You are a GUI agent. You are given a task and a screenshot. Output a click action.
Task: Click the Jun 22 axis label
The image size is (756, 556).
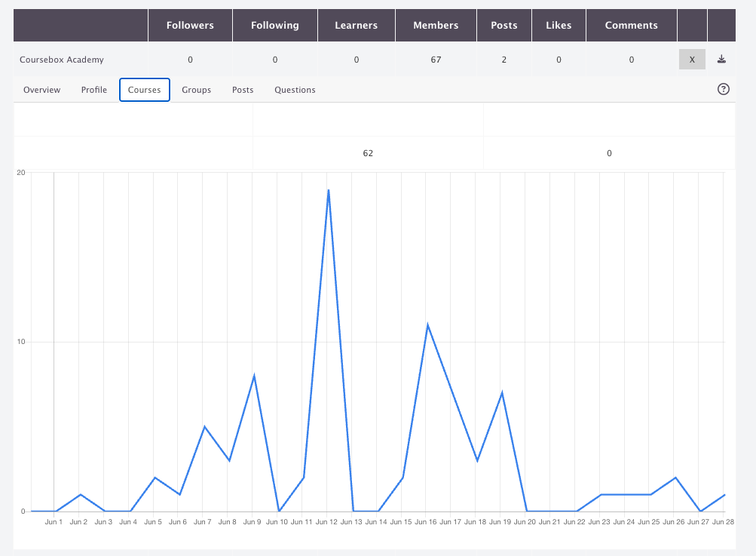click(x=574, y=522)
